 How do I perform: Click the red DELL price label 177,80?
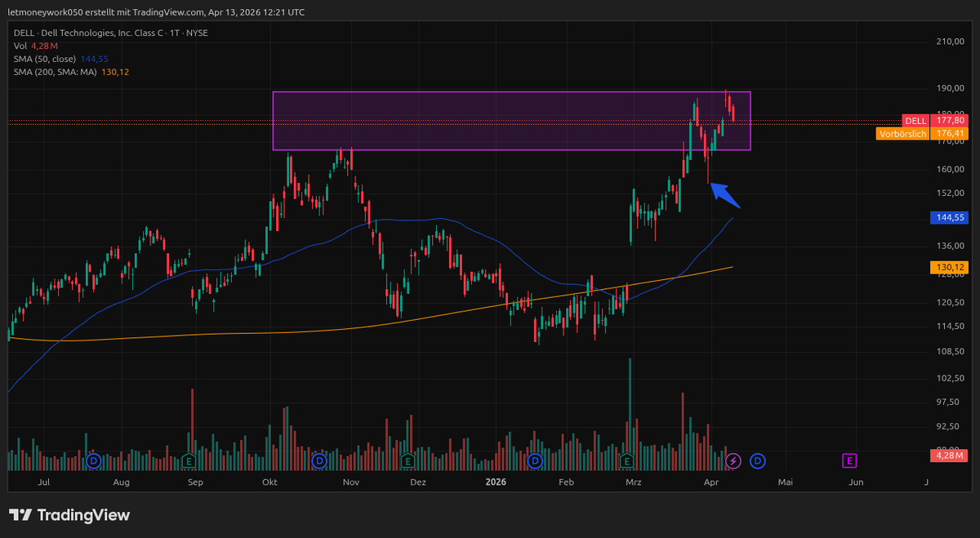coord(935,120)
